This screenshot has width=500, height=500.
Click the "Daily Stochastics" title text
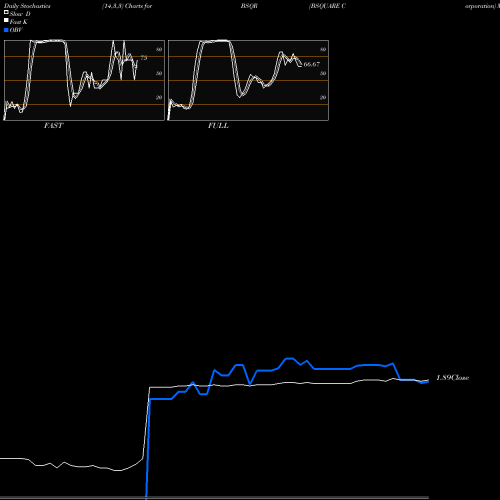(x=27, y=6)
